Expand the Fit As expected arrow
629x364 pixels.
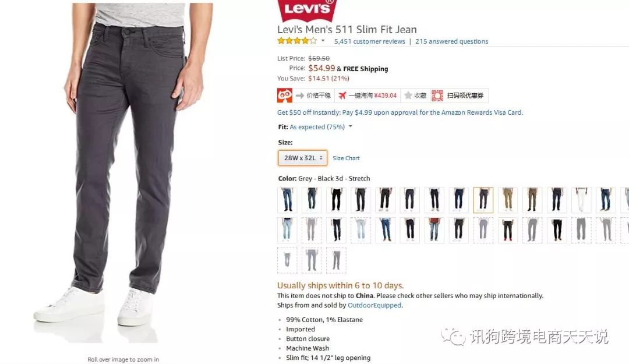tap(350, 126)
